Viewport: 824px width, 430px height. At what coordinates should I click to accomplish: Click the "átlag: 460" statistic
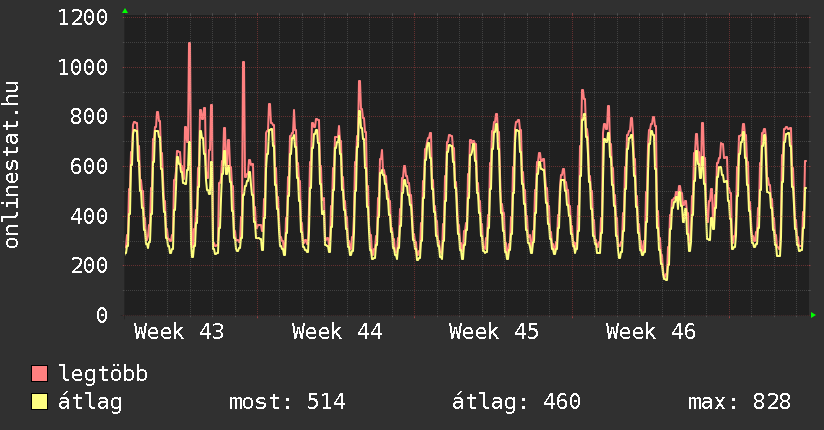coord(517,403)
